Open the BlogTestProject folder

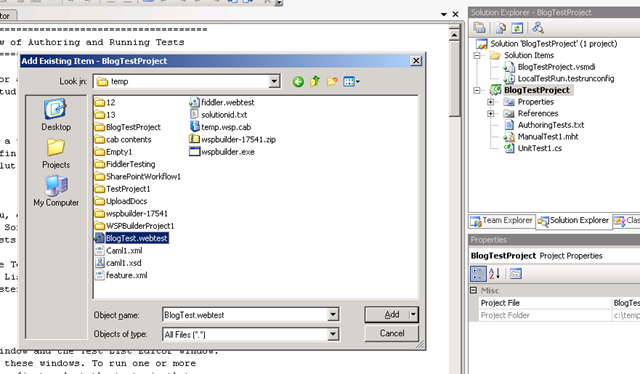tap(128, 127)
